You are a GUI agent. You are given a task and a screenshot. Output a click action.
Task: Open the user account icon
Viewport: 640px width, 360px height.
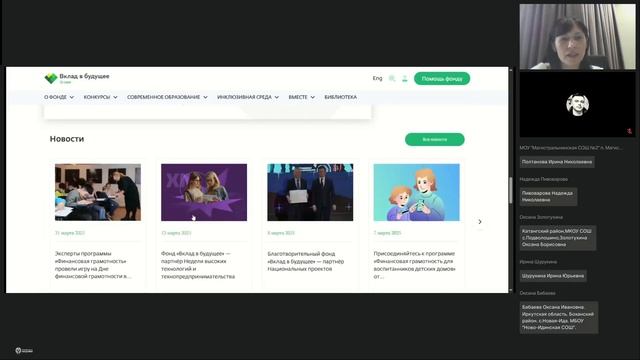[404, 78]
